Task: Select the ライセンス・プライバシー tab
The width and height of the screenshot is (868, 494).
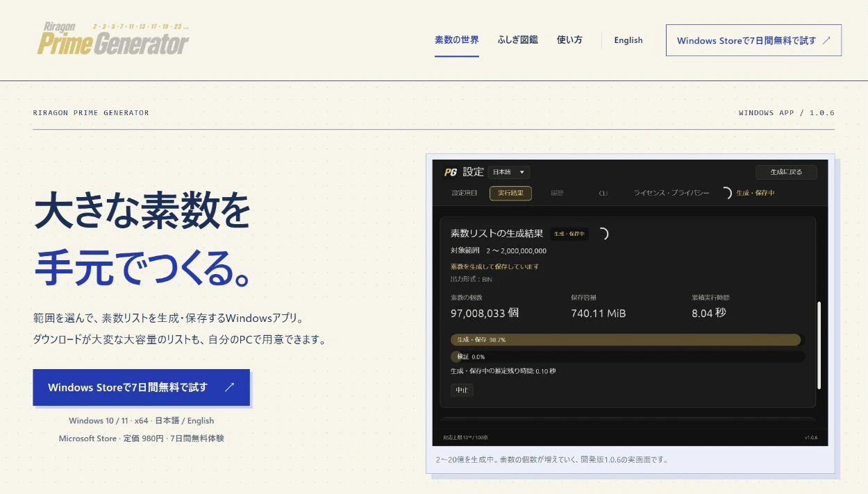Action: 671,193
